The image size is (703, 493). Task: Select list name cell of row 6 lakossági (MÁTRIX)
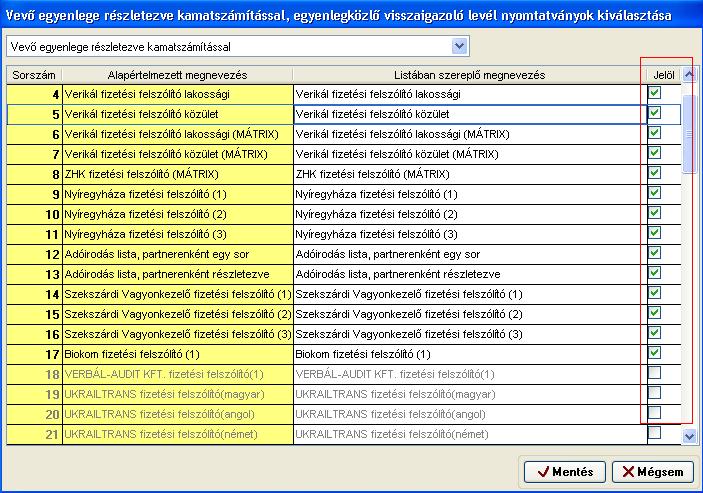pyautogui.click(x=470, y=134)
